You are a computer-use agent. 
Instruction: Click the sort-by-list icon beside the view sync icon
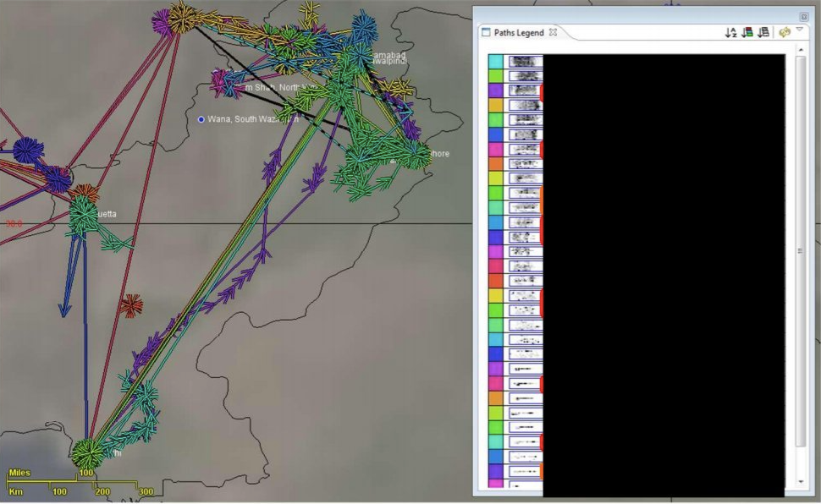[763, 32]
